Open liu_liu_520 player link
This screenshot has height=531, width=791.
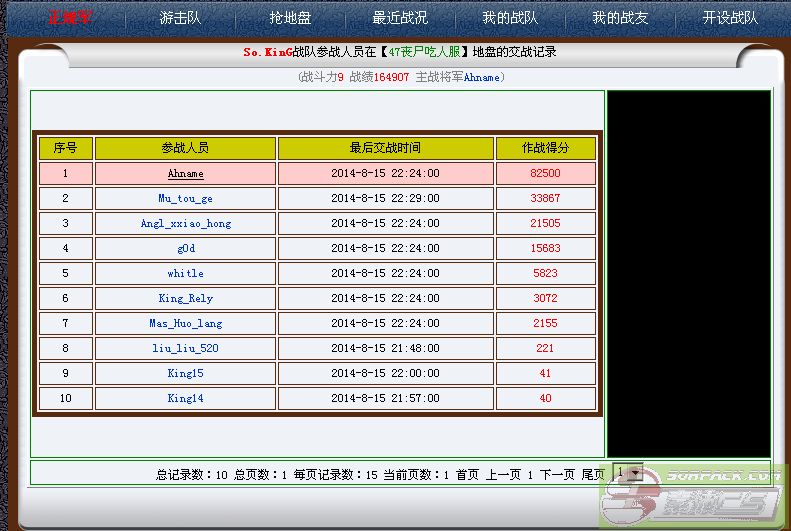[185, 349]
